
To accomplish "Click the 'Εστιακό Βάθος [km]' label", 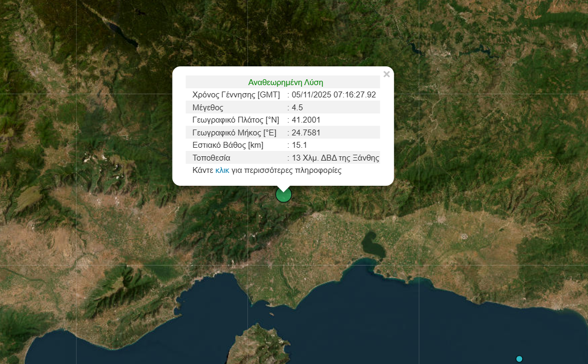I will pyautogui.click(x=228, y=145).
